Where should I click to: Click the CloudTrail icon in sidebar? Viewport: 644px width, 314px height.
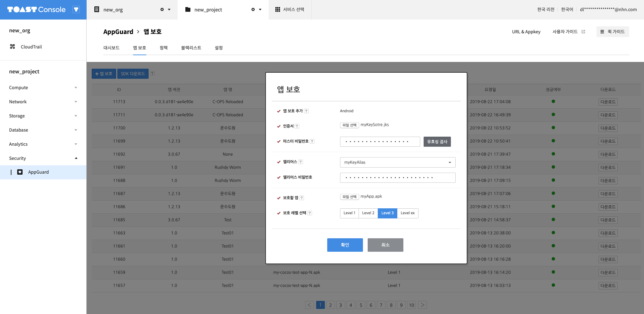point(12,46)
